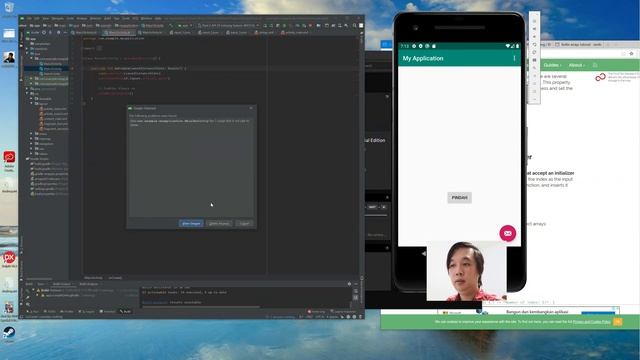Click the emulator rotate right icon
This screenshot has height=360, width=640.
(x=534, y=52)
